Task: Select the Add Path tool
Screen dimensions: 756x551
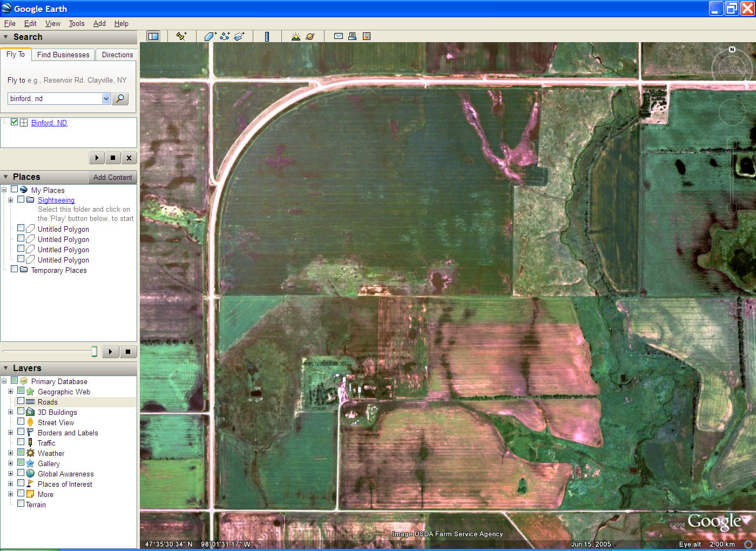Action: tap(225, 36)
